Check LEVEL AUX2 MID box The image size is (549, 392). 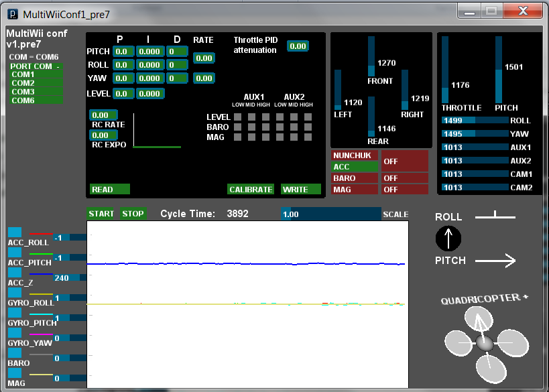[x=294, y=117]
